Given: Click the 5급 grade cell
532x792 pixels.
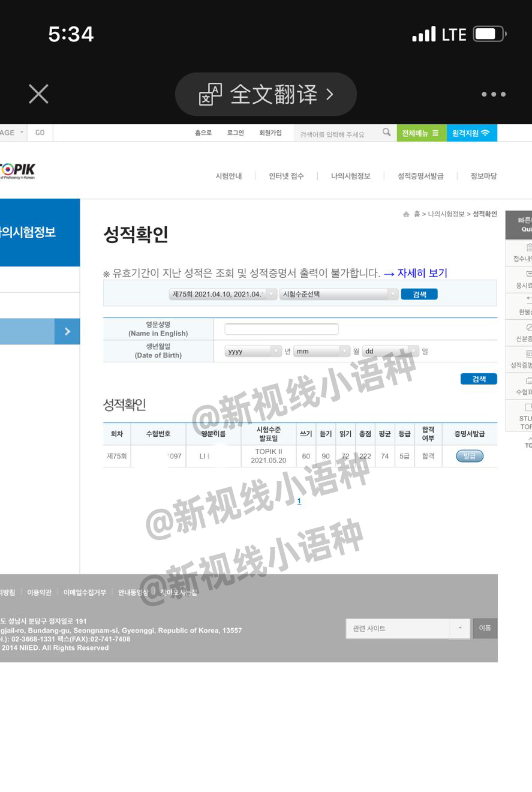Looking at the screenshot, I should (405, 456).
